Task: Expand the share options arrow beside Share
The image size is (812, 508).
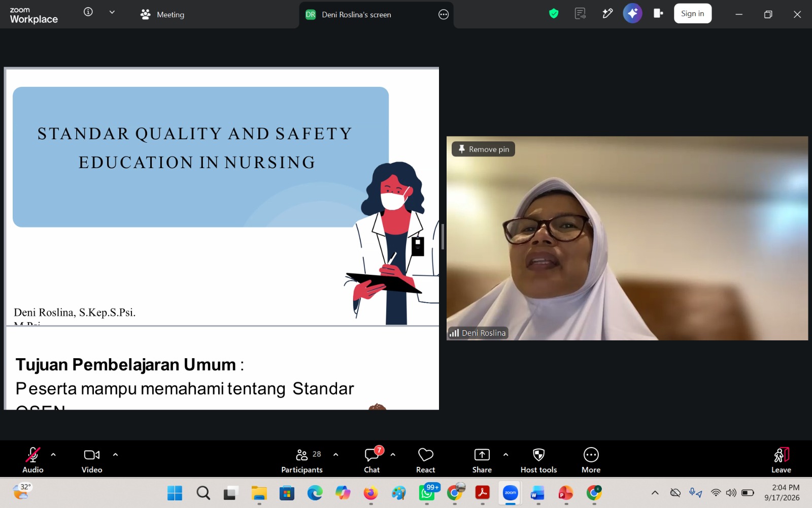Action: (x=505, y=455)
